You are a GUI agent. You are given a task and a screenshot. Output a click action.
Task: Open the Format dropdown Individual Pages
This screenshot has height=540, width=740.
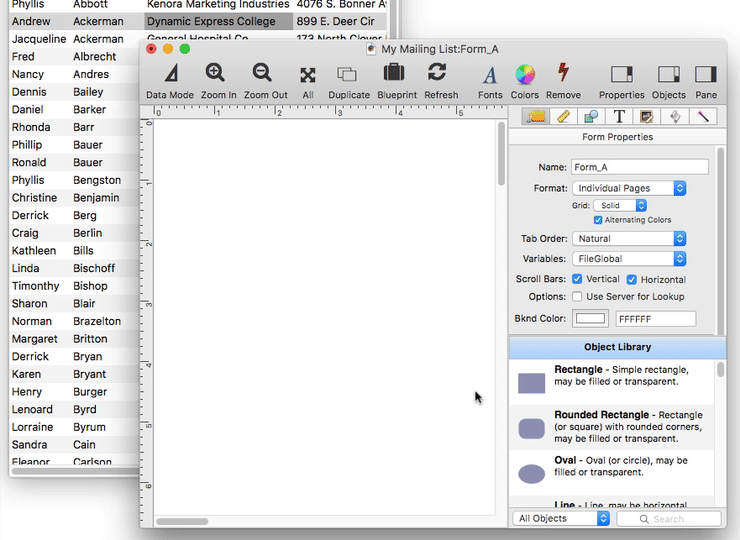coord(629,188)
